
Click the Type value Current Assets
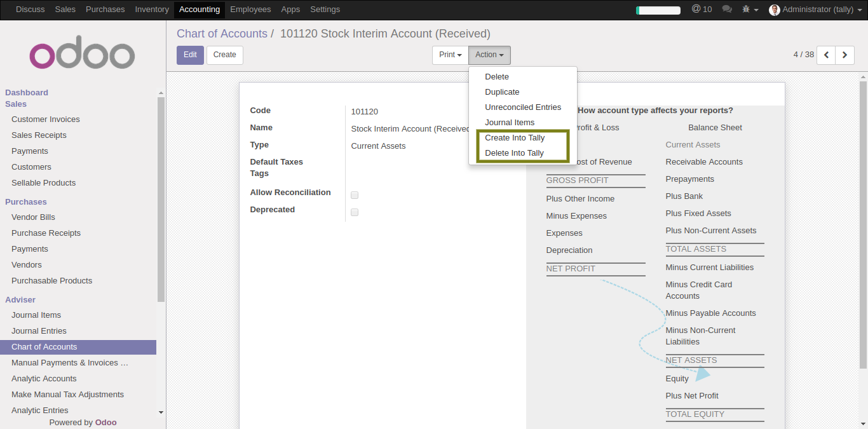(x=378, y=146)
